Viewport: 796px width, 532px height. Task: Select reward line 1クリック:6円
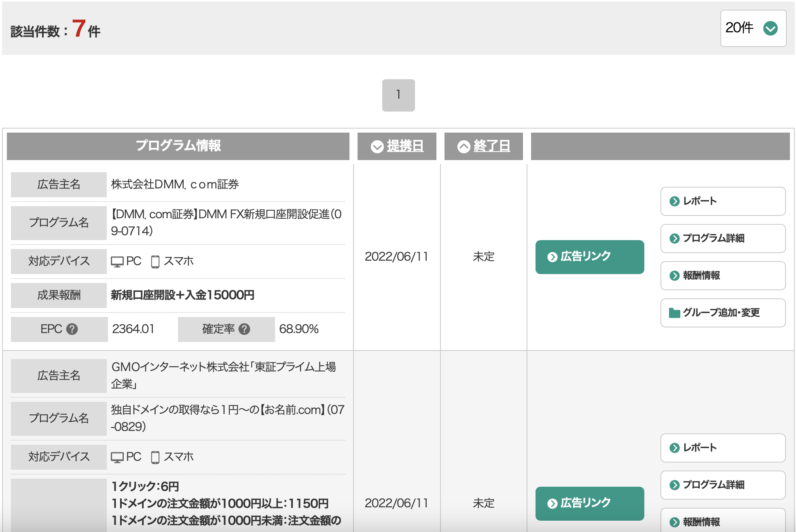click(x=145, y=486)
